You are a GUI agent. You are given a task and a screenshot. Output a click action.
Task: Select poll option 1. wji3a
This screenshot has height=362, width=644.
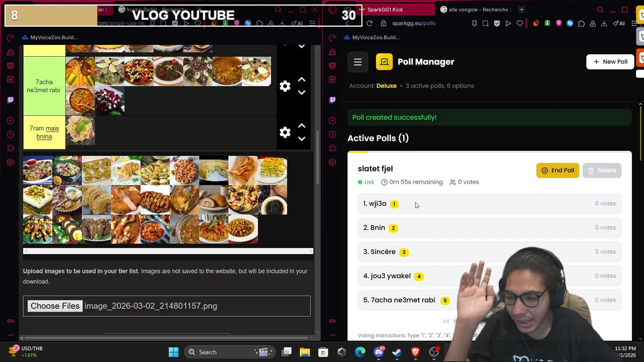pyautogui.click(x=490, y=204)
